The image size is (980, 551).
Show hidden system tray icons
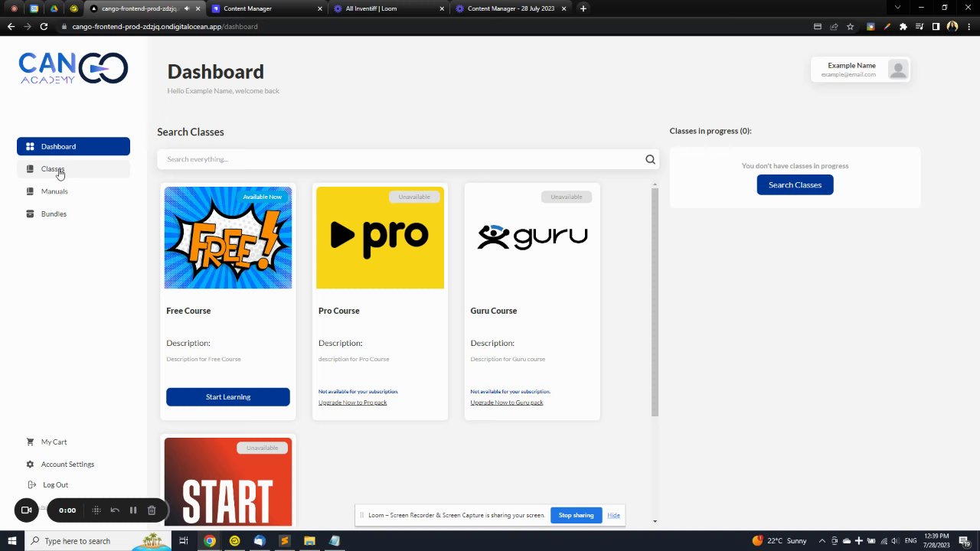click(x=821, y=541)
